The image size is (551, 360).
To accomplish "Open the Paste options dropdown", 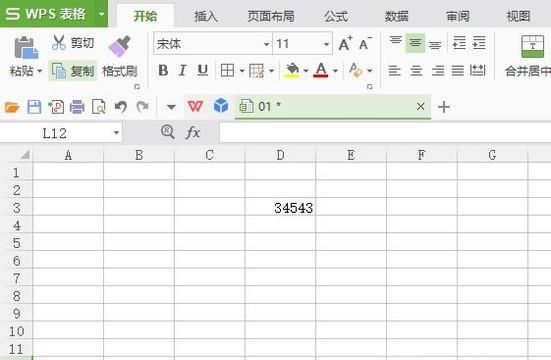I will point(40,71).
